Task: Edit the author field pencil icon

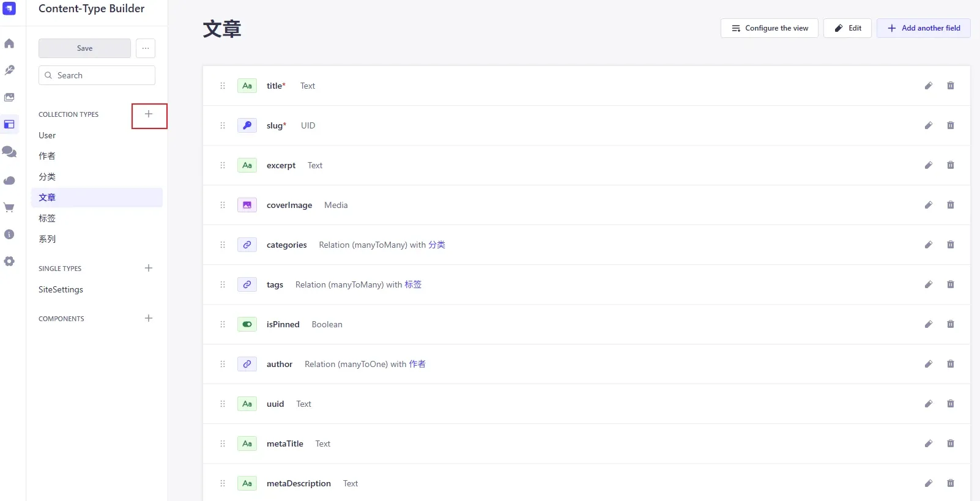Action: 929,364
